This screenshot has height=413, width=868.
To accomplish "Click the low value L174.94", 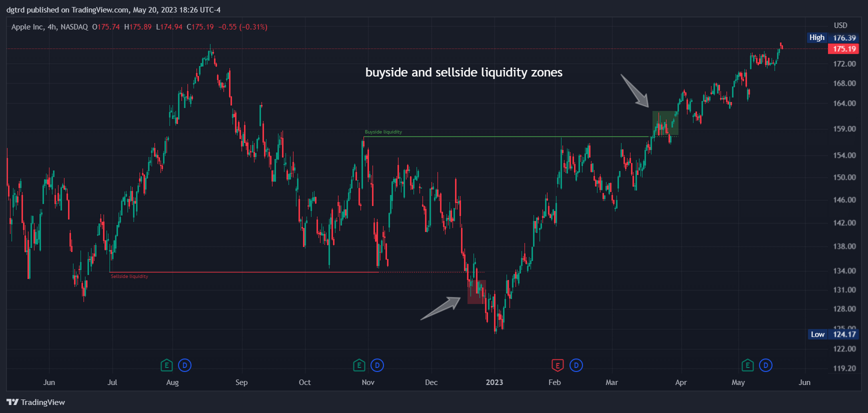I will pyautogui.click(x=169, y=27).
